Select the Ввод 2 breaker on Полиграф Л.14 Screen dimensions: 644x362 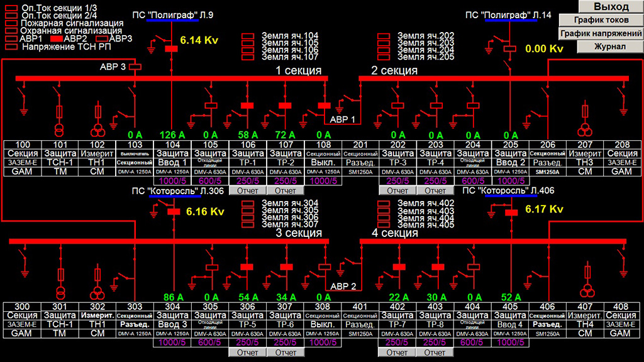[x=509, y=48]
